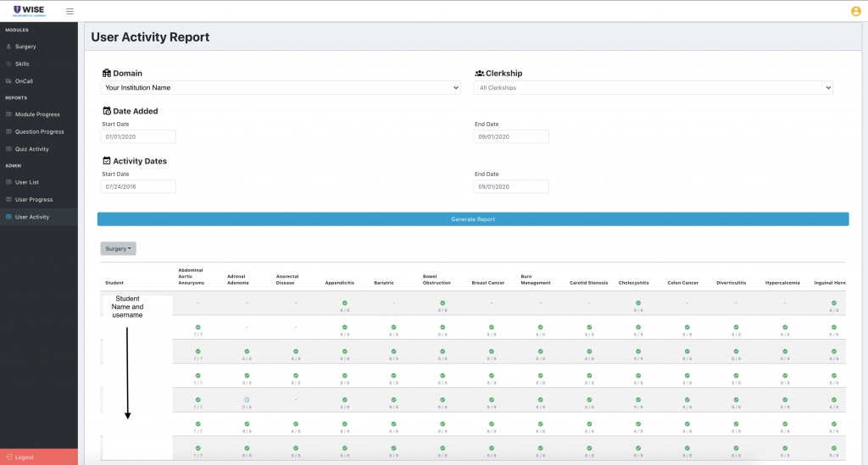The image size is (868, 465).
Task: Open the User List admin page
Action: tap(27, 182)
